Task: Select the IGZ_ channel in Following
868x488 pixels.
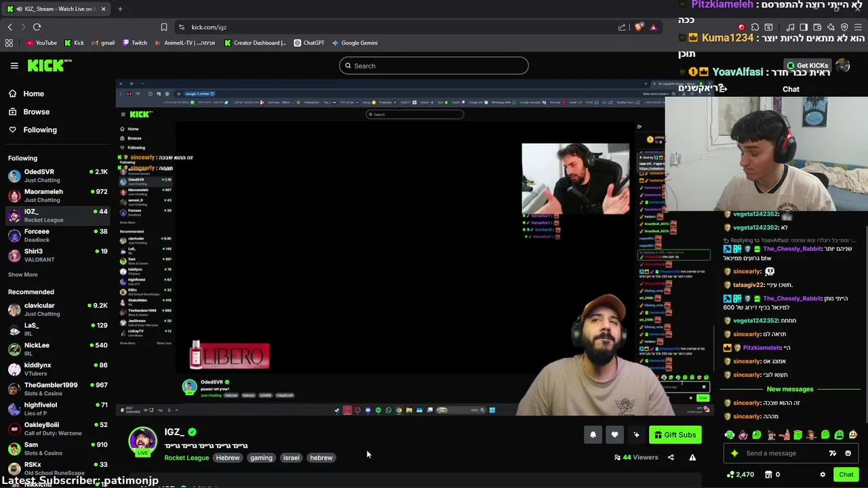Action: [x=58, y=216]
